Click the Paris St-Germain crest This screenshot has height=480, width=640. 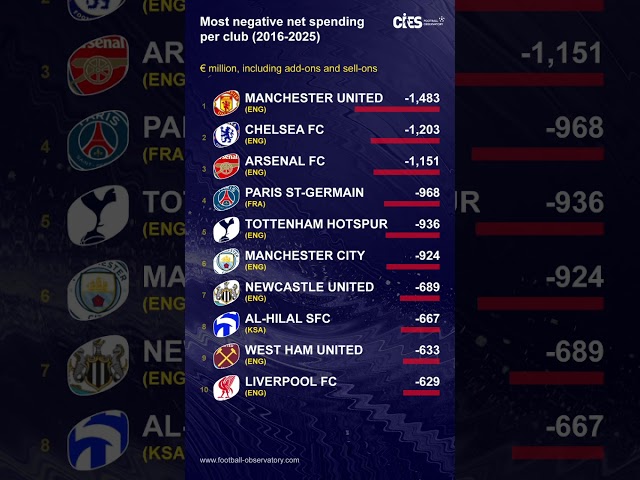227,198
